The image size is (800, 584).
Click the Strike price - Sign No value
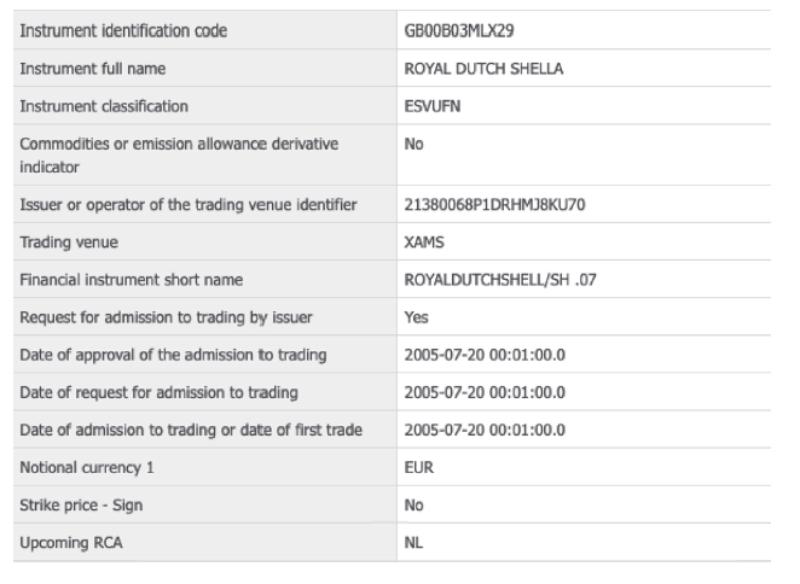tap(414, 505)
